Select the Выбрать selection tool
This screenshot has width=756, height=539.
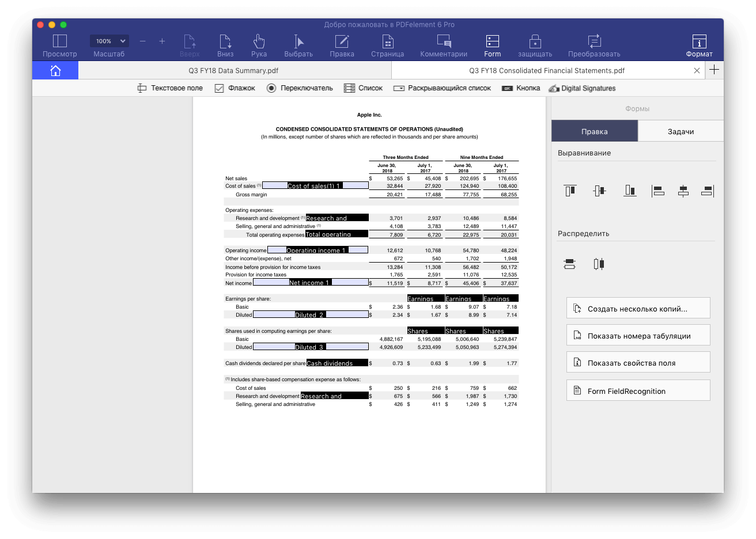coord(298,45)
